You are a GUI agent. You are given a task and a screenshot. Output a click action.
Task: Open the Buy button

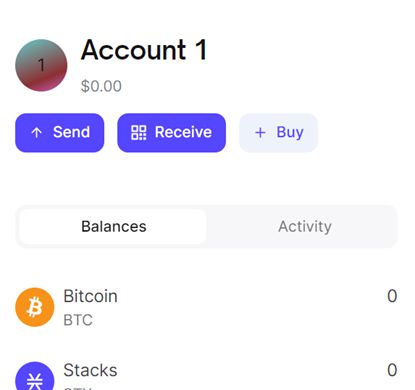tap(278, 133)
